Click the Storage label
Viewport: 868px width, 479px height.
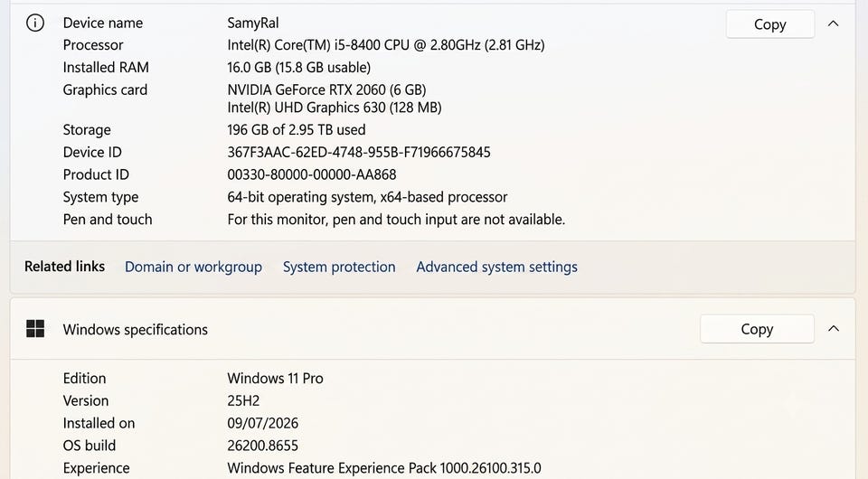click(x=87, y=130)
